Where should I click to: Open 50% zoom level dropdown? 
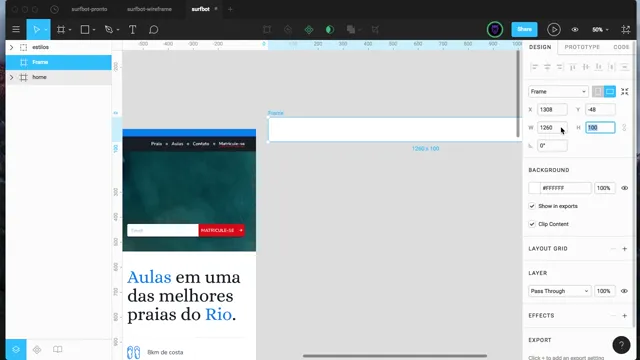tap(600, 29)
